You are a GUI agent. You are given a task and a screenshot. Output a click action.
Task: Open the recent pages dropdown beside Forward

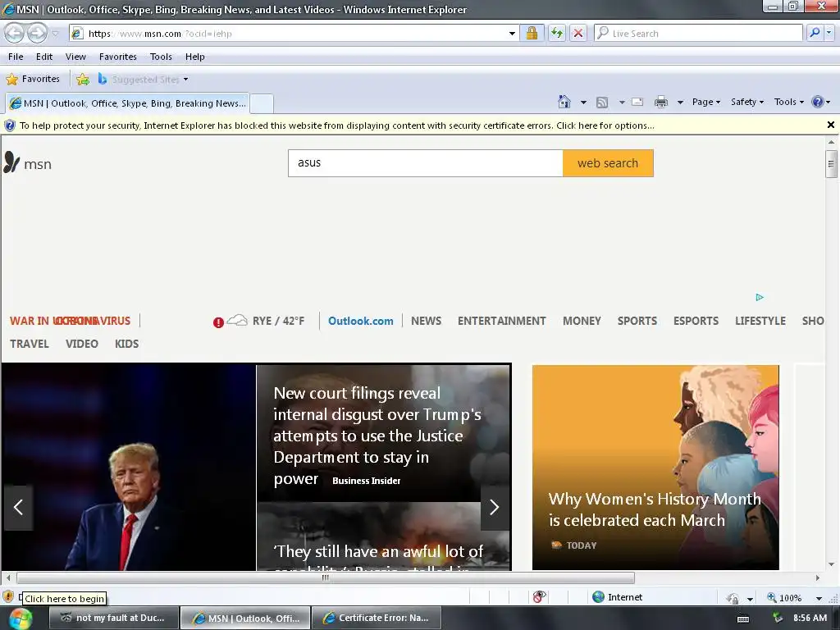[55, 34]
